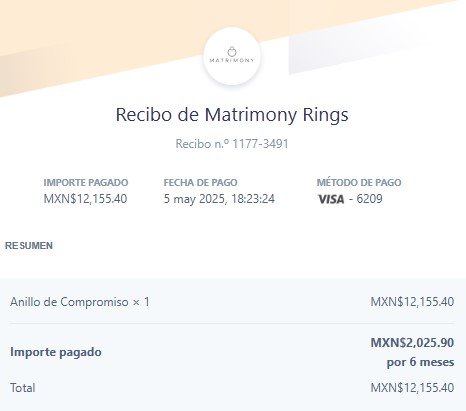Click the VISA card brand icon
Screen dimensions: 466x411
point(331,199)
